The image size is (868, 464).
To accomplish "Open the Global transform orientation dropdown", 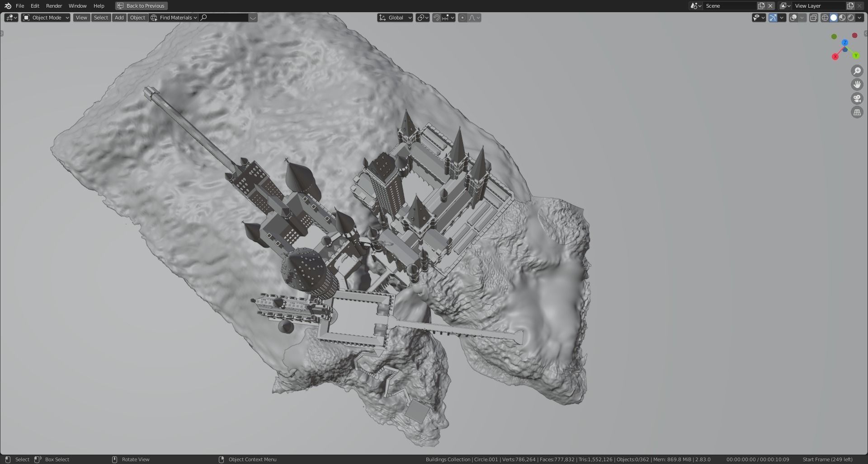I will [x=395, y=18].
